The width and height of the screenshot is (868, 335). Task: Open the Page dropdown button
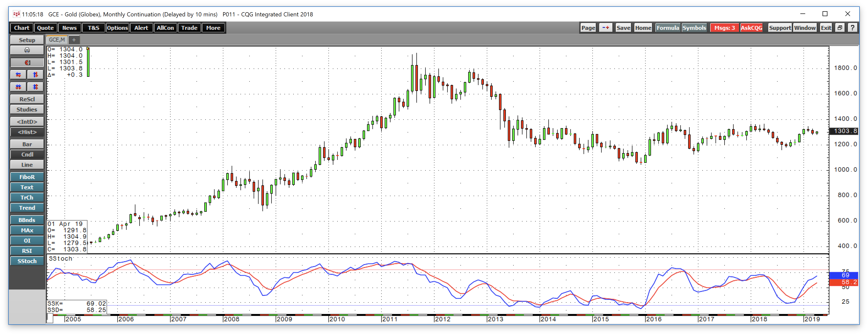(588, 28)
